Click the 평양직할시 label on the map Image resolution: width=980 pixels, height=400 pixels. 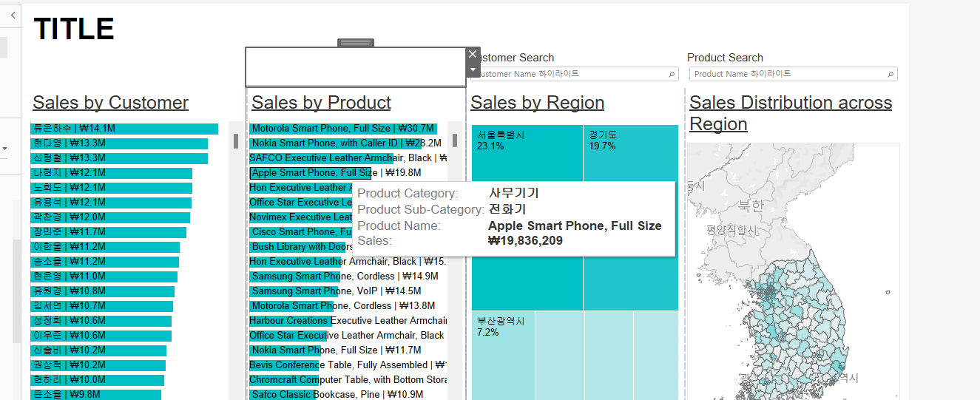click(x=732, y=231)
